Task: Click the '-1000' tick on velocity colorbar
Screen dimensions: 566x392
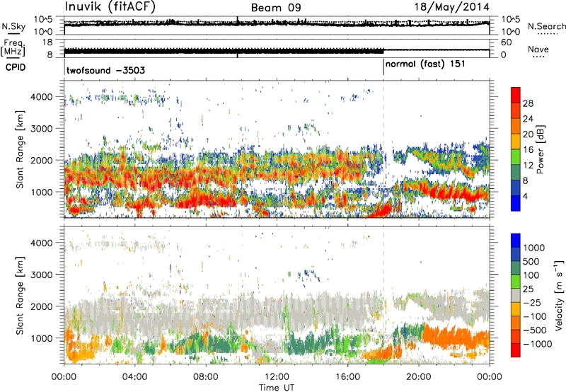Action: click(538, 344)
